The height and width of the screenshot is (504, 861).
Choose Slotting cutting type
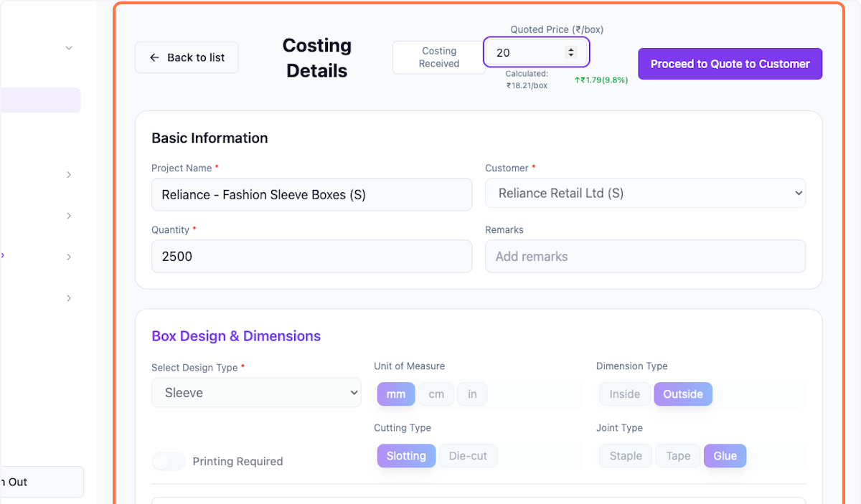click(406, 456)
